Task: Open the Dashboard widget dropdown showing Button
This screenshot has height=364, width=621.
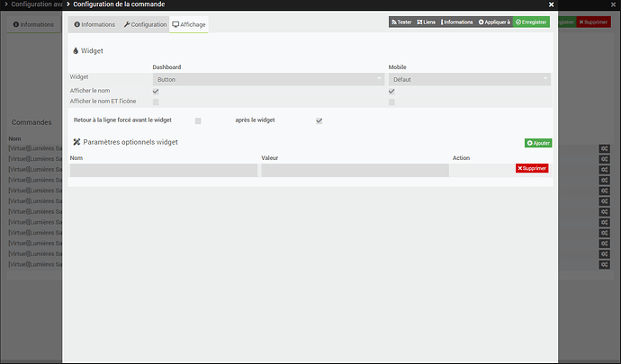Action: click(x=268, y=79)
